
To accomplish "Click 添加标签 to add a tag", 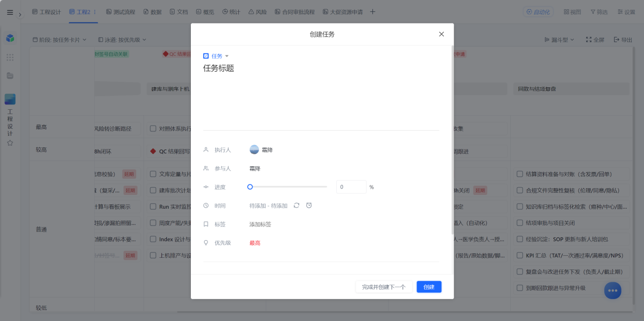I will (x=260, y=224).
